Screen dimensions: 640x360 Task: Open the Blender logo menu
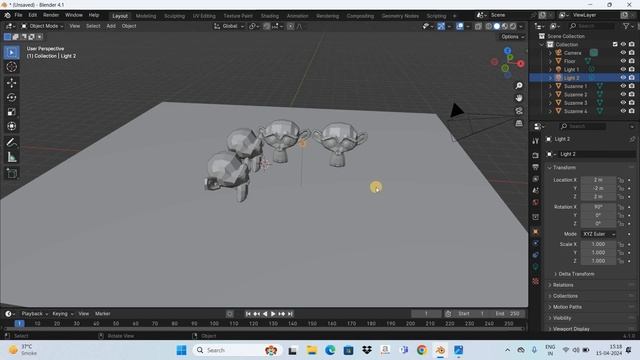pyautogui.click(x=7, y=15)
